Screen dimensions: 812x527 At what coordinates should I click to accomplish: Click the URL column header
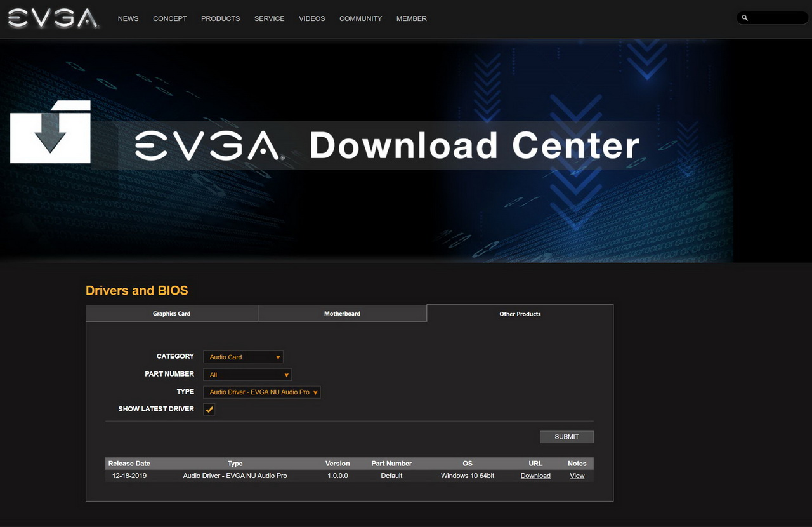pyautogui.click(x=535, y=464)
